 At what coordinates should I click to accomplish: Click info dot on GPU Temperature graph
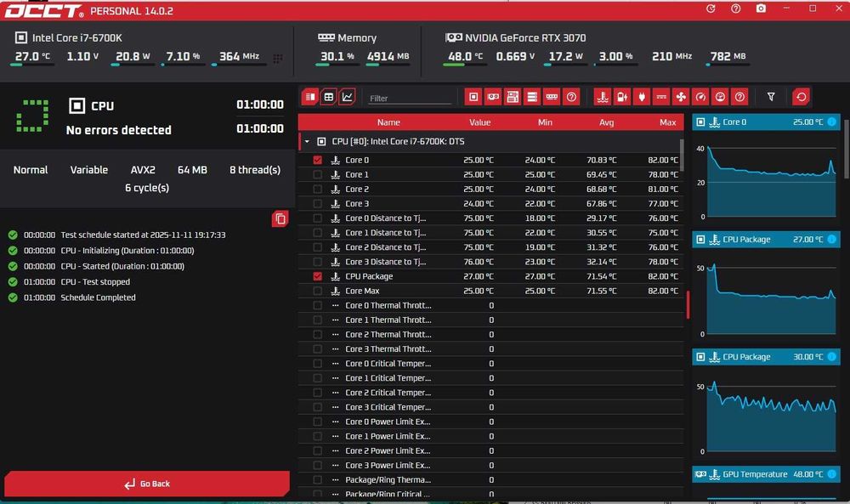pyautogui.click(x=831, y=474)
